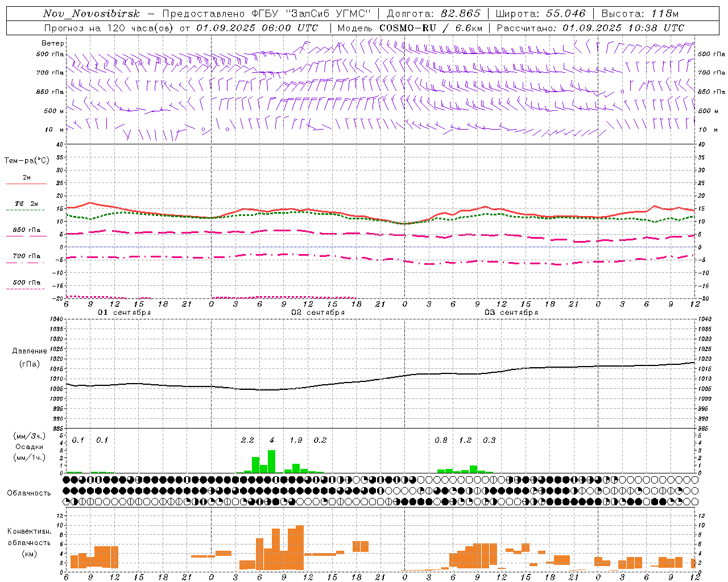Click the 1.2 precipitation total value
The image size is (728, 582).
click(465, 440)
